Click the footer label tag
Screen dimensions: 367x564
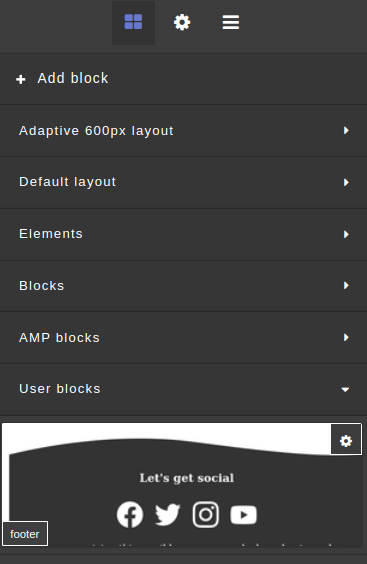coord(25,534)
